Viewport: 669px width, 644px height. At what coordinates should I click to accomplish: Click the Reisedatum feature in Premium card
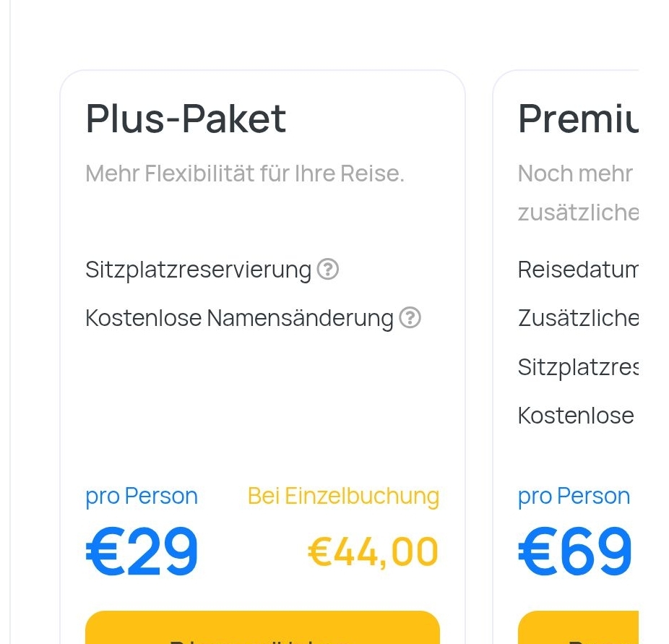[x=578, y=270]
